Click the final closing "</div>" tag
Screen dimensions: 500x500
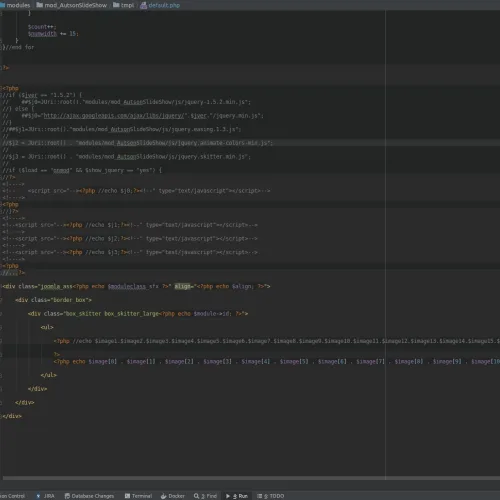pyautogui.click(x=12, y=416)
